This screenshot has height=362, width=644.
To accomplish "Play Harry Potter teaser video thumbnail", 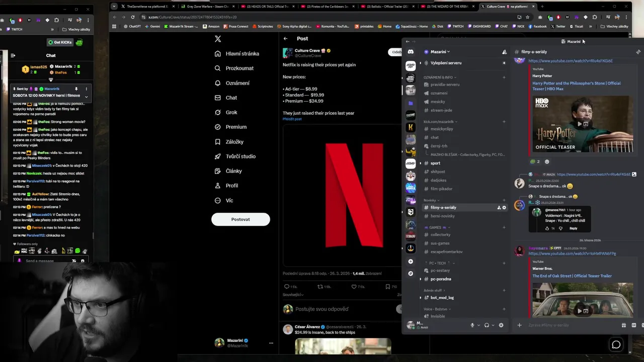I will (582, 124).
